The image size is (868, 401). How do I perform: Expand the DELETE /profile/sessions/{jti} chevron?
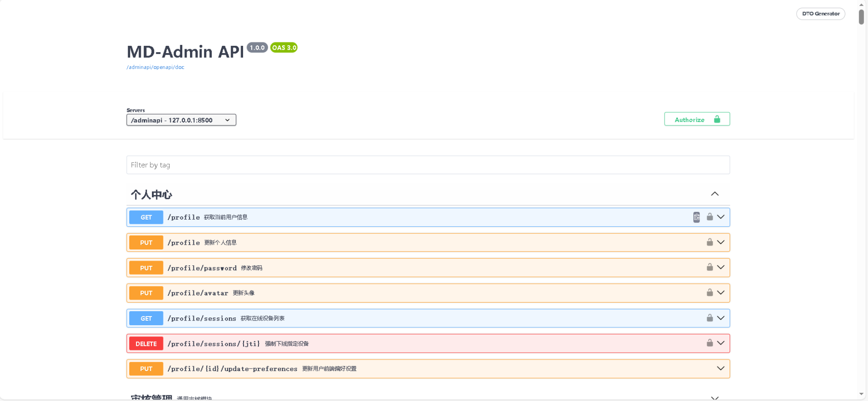click(720, 343)
